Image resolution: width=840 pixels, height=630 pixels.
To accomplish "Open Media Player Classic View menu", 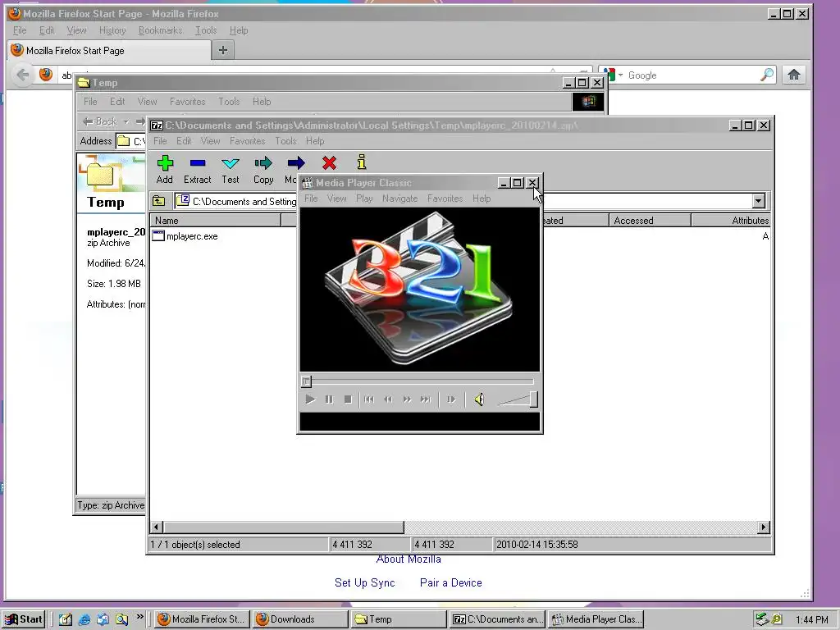I will [337, 199].
